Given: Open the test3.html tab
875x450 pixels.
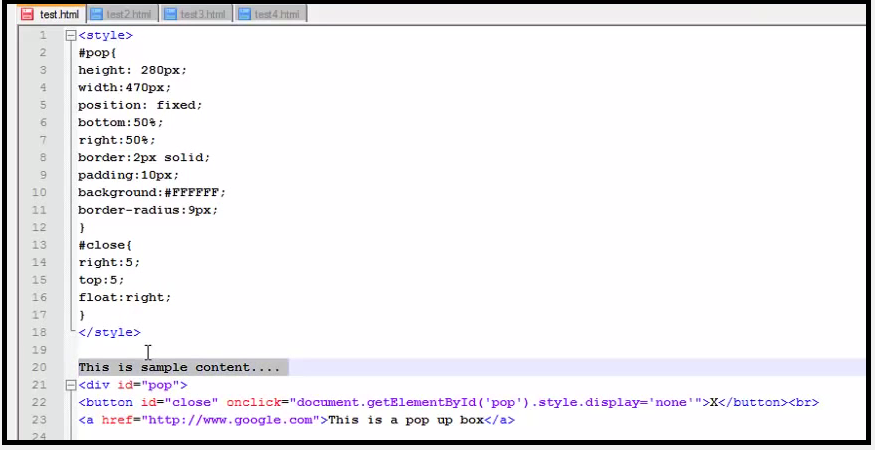Looking at the screenshot, I should point(196,14).
